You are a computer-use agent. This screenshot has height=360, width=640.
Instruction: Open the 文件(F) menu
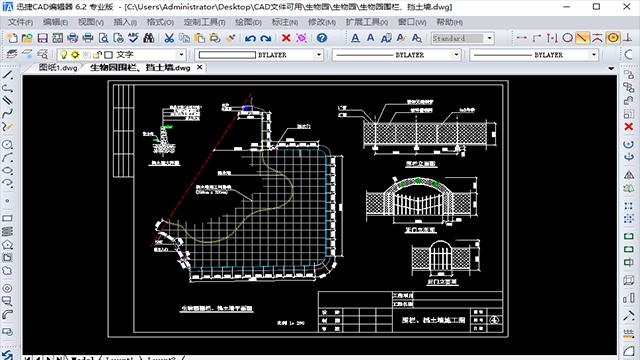point(20,22)
